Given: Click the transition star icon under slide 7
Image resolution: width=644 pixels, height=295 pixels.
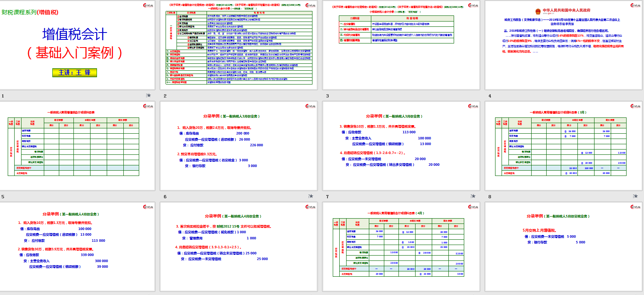Looking at the screenshot, I should [473, 196].
